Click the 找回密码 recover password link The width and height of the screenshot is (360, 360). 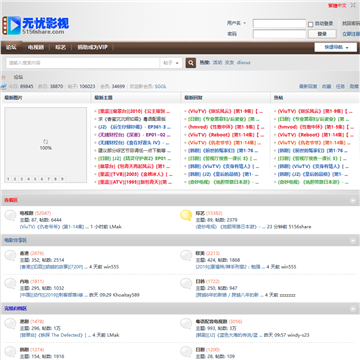point(351,23)
